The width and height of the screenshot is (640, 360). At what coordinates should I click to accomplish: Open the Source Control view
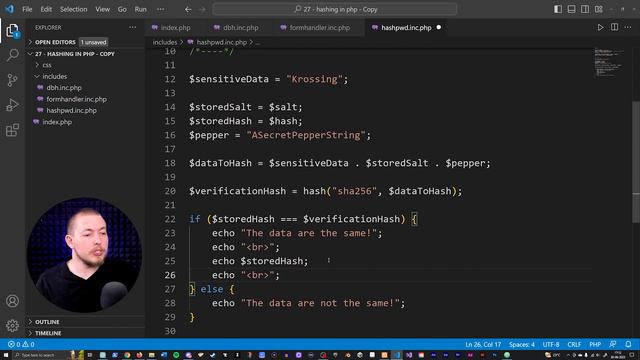click(x=12, y=80)
